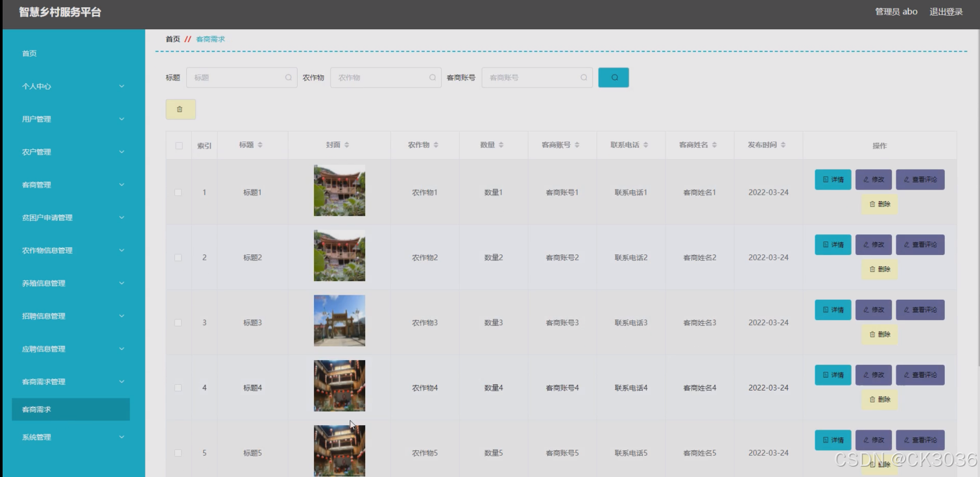Screen dimensions: 980x477
Task: Click 首页 breadcrumb link
Action: tap(173, 39)
